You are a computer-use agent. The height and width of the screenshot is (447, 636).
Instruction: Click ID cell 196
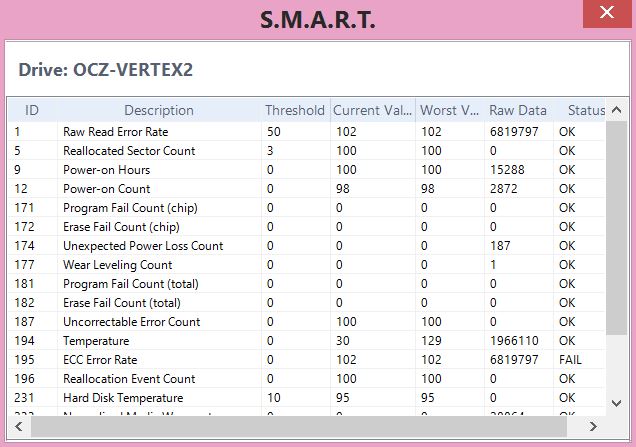pos(24,379)
